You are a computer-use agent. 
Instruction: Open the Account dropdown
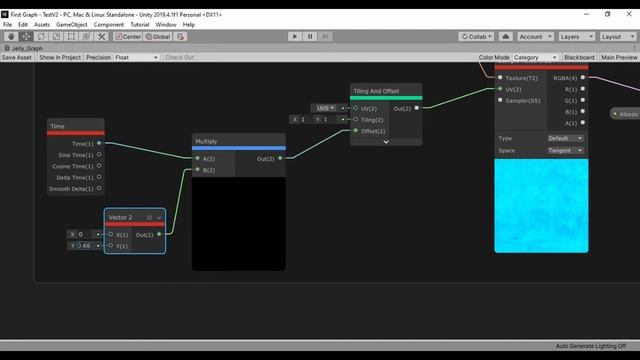535,37
